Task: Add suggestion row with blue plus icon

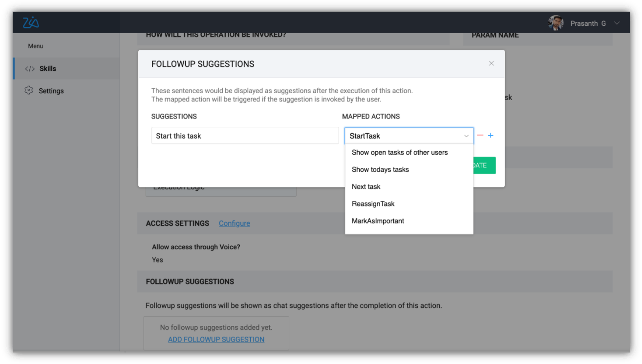Action: (491, 136)
